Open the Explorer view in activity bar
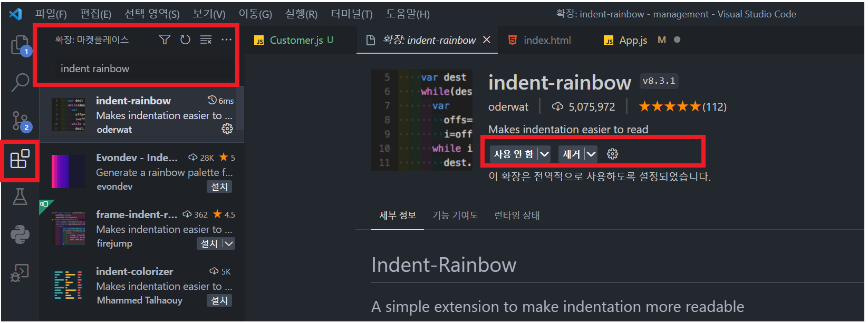 tap(20, 45)
